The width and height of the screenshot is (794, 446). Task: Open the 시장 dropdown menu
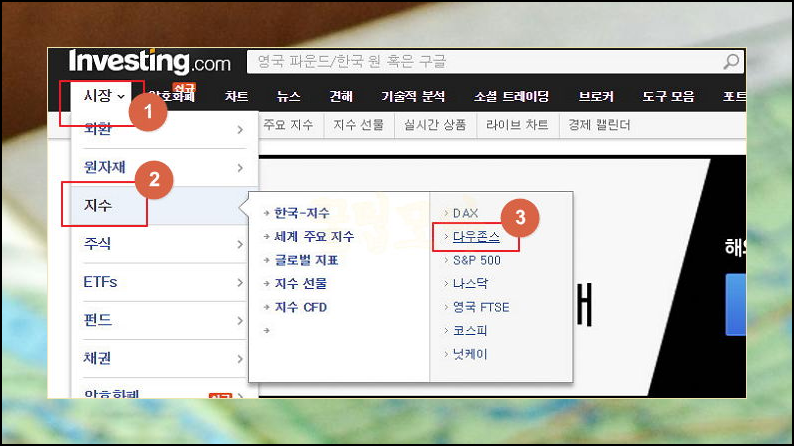click(104, 95)
